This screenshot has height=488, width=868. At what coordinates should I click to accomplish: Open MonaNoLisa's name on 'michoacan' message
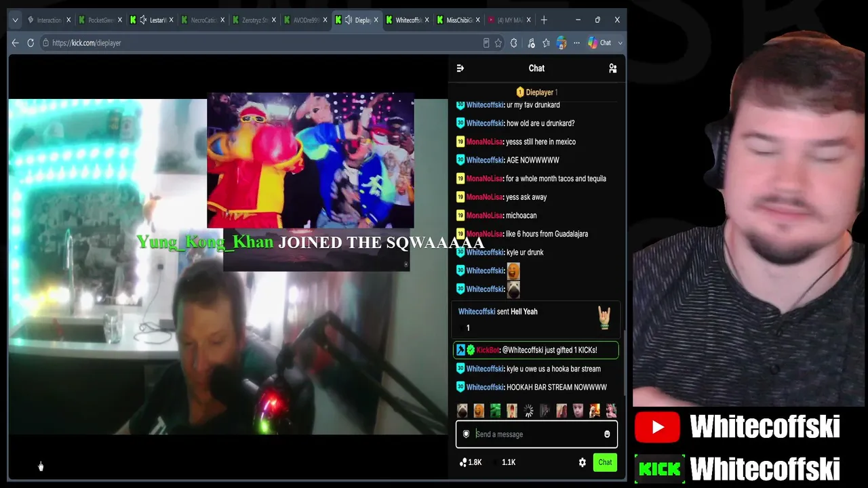(484, 216)
